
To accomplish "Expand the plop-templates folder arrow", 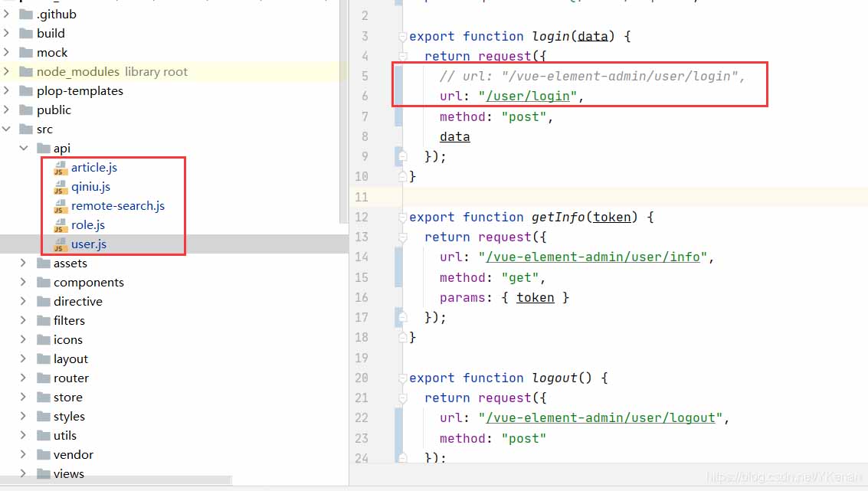I will click(x=6, y=90).
